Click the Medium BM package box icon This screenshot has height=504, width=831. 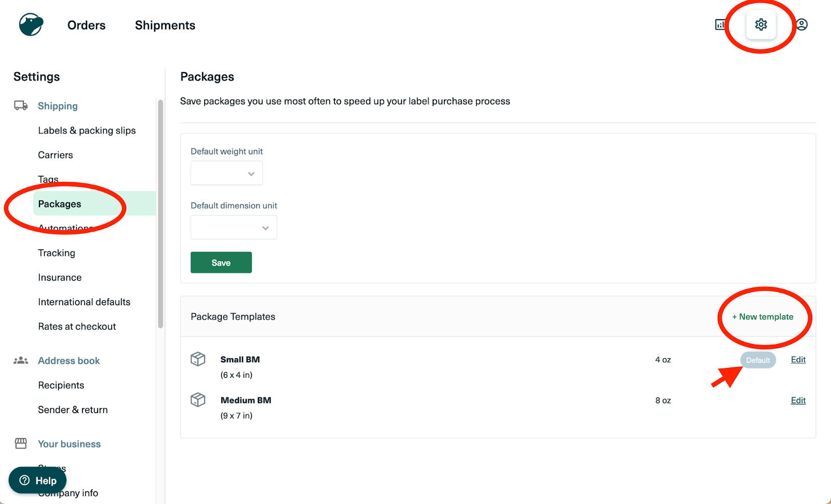click(198, 400)
